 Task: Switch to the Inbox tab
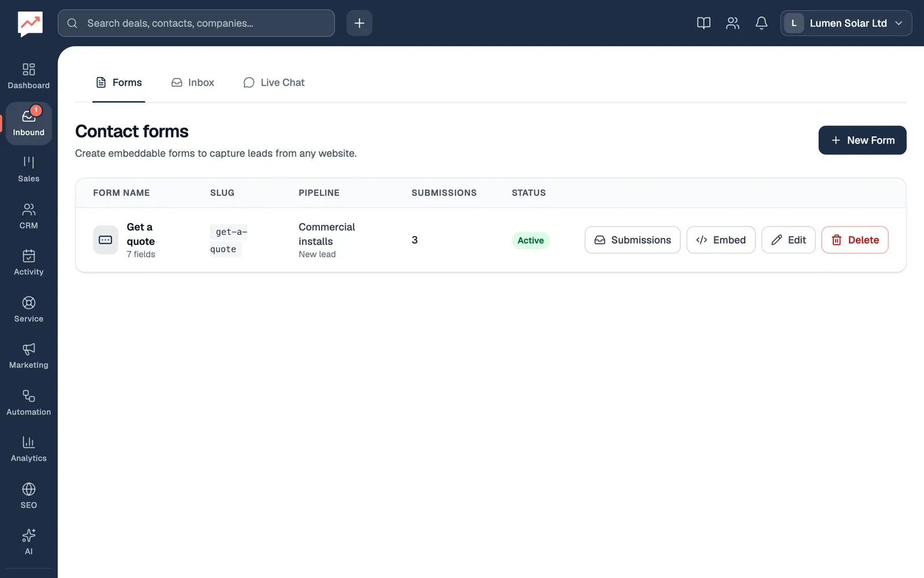192,83
